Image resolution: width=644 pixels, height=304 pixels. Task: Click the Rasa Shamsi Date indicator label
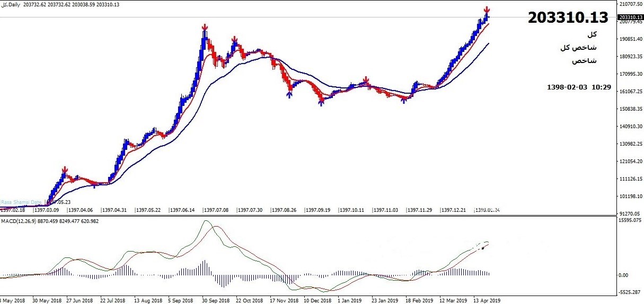pos(21,202)
